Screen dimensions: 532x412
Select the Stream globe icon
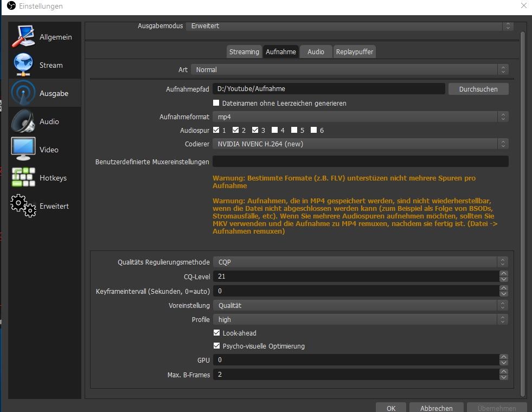pos(23,65)
